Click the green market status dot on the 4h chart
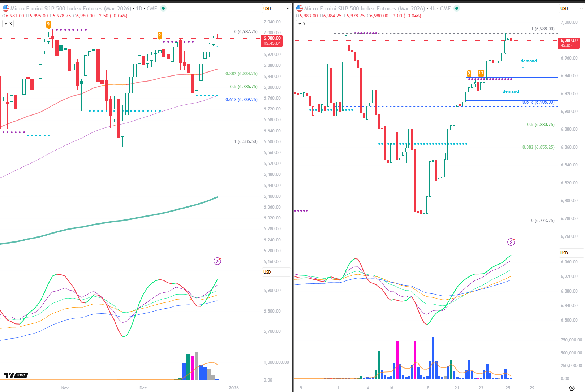 coord(457,8)
